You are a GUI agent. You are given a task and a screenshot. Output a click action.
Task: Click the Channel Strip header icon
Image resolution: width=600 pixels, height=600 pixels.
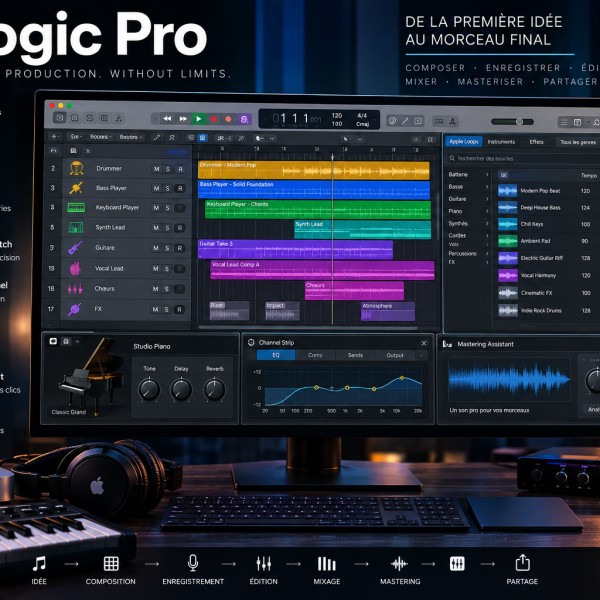coord(251,342)
